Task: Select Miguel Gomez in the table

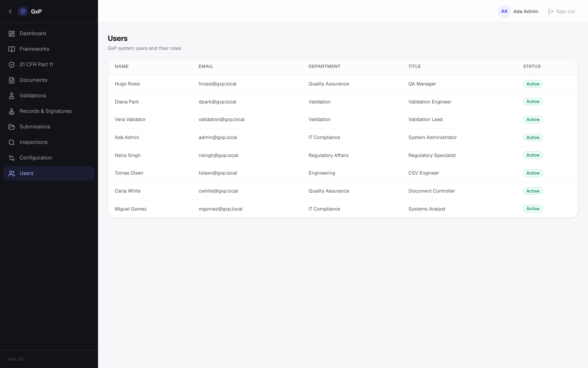Action: (x=131, y=209)
